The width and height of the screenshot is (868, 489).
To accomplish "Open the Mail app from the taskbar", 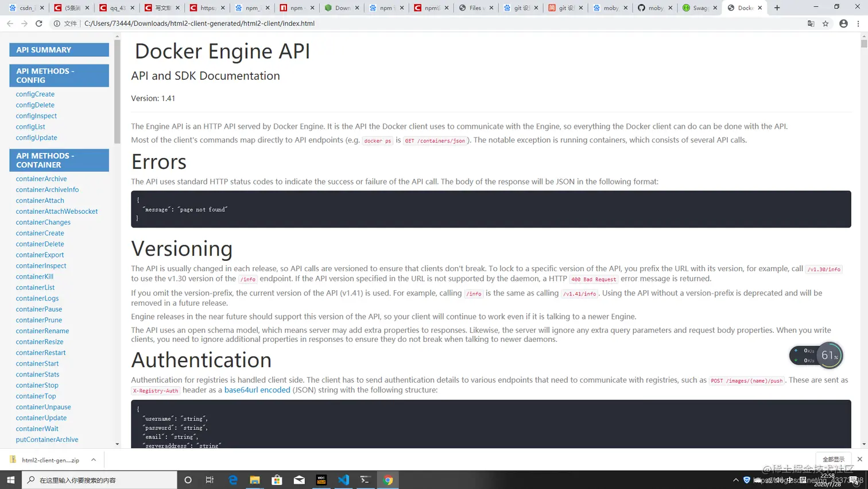I will [x=299, y=480].
